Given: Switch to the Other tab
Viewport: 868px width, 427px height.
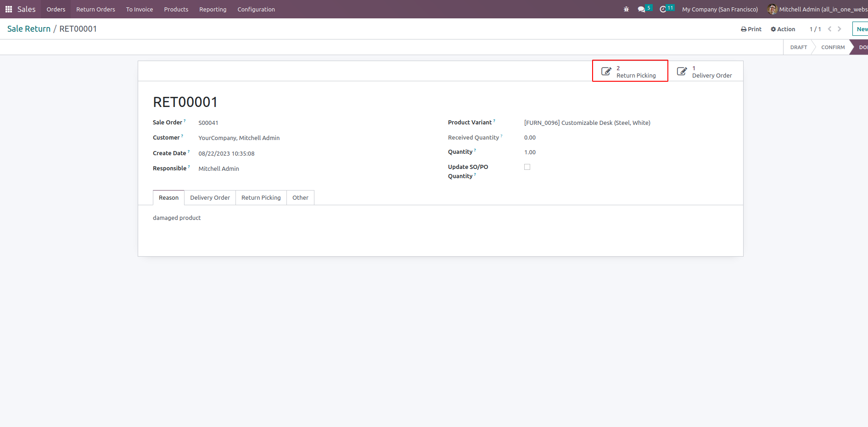Looking at the screenshot, I should (300, 198).
